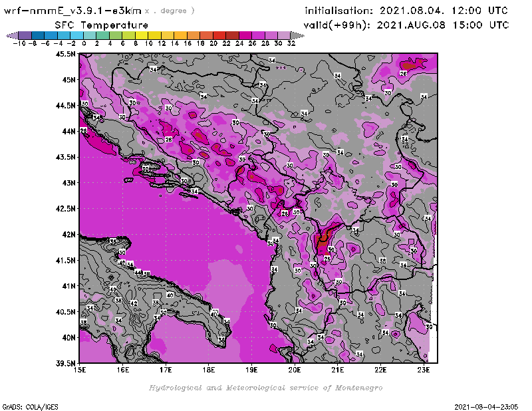
Task: Click the model title wrf-nmmE_v3.9.1-e3km
Action: (72, 11)
